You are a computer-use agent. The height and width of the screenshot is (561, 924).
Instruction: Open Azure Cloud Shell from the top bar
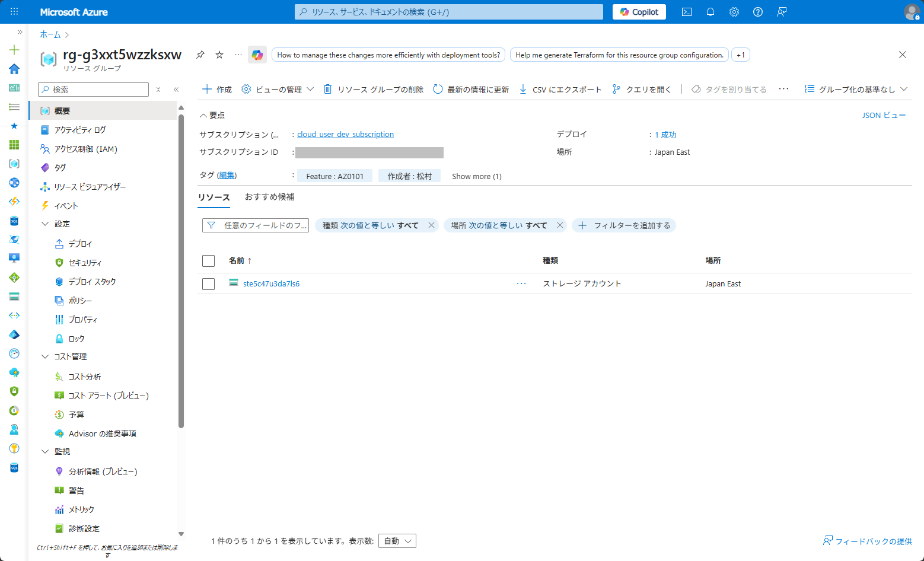point(686,12)
